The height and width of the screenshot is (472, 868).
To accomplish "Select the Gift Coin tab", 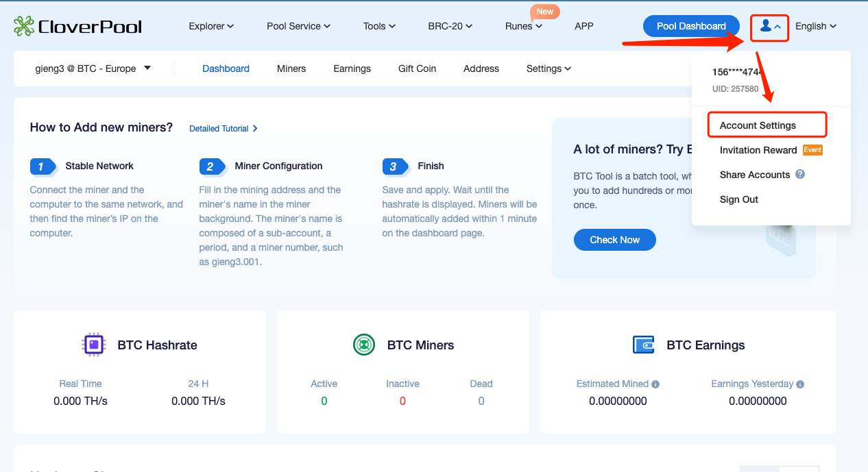I will point(417,69).
